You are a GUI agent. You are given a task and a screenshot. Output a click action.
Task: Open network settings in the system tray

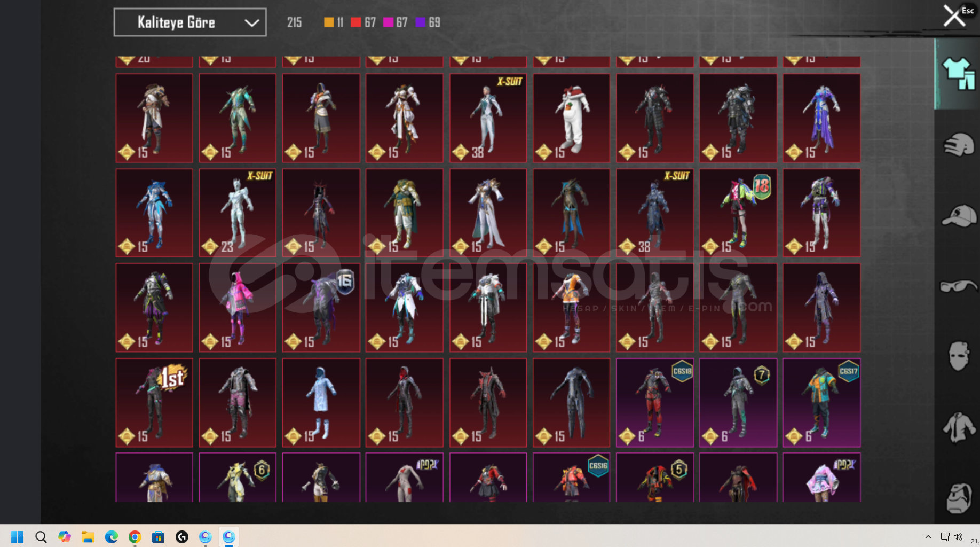tap(945, 537)
